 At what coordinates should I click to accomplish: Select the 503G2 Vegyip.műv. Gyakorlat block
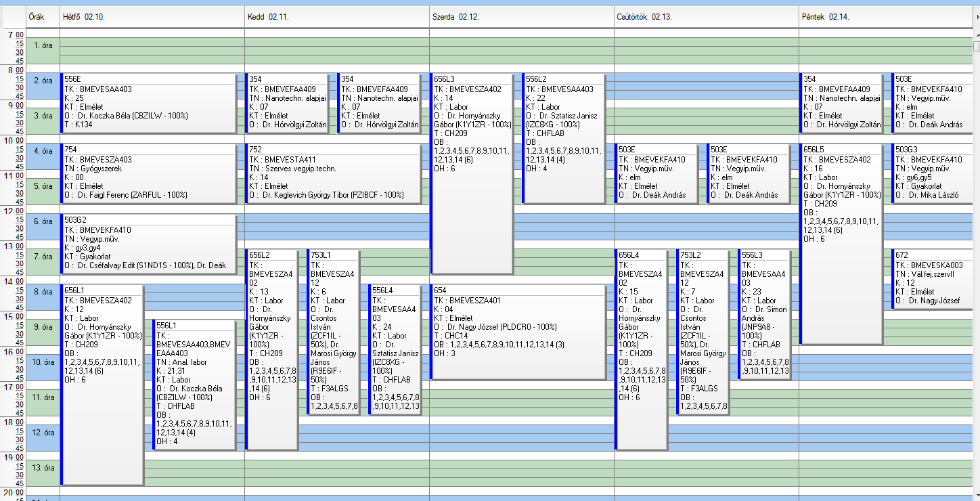pyautogui.click(x=149, y=244)
